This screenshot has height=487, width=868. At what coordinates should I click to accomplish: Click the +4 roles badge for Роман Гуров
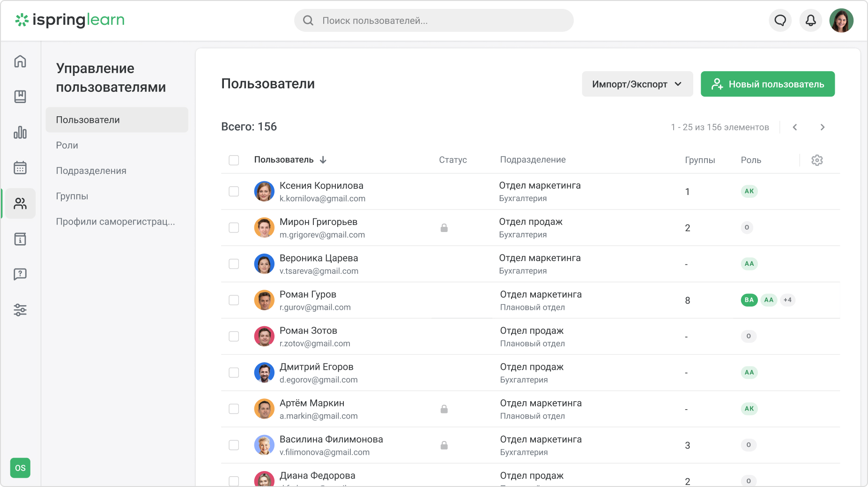[787, 300]
